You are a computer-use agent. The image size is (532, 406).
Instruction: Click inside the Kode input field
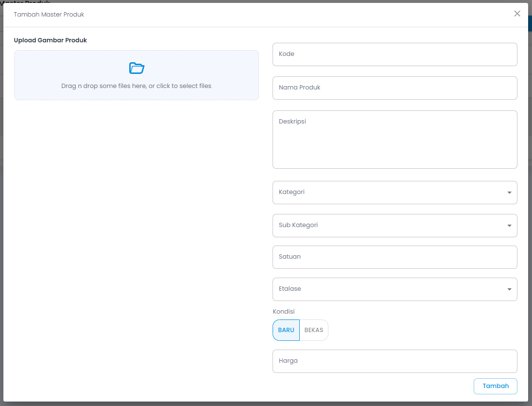395,54
